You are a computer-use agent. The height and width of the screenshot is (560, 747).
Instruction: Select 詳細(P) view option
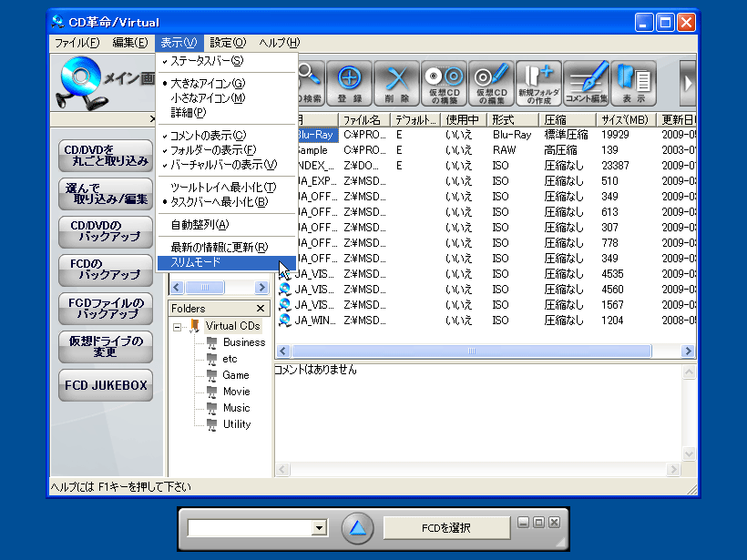tap(227, 113)
